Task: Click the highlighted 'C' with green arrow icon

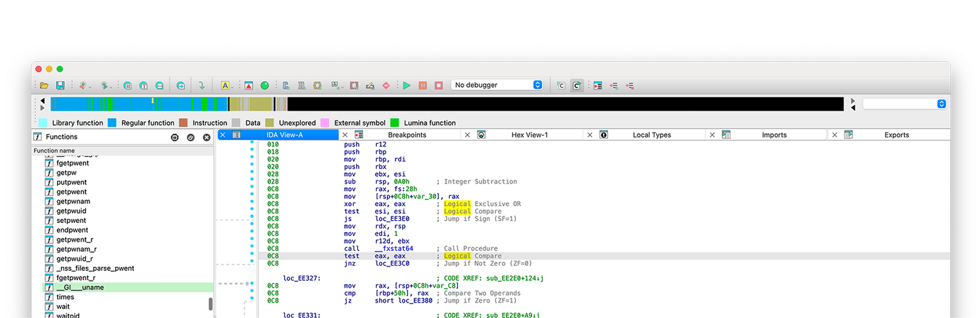Action: (x=577, y=86)
